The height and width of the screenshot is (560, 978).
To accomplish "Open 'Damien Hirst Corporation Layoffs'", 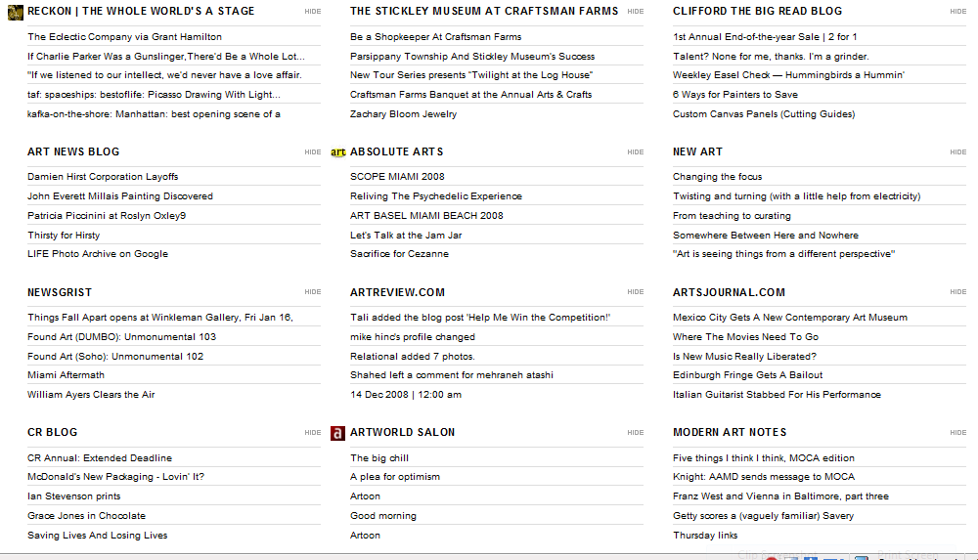I will (x=103, y=177).
